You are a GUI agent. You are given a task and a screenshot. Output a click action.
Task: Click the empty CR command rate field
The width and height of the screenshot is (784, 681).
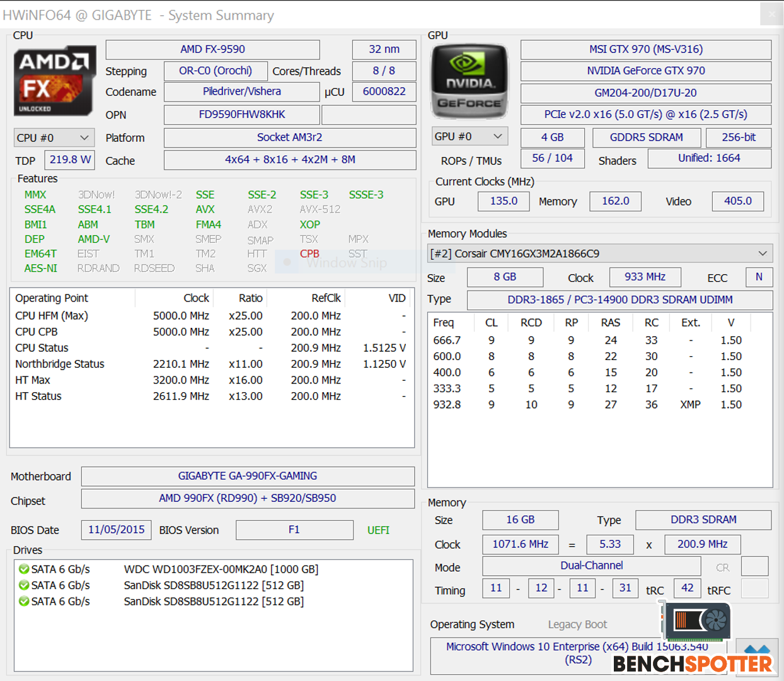click(x=755, y=566)
